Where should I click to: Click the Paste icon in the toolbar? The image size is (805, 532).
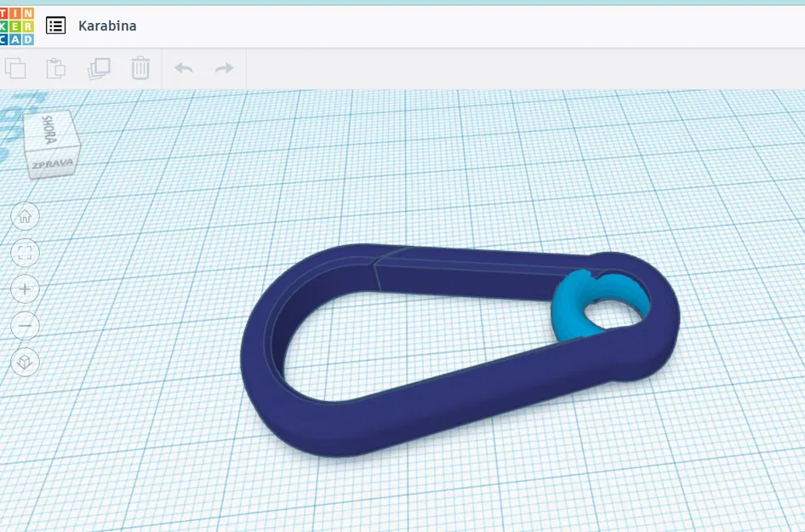(58, 68)
